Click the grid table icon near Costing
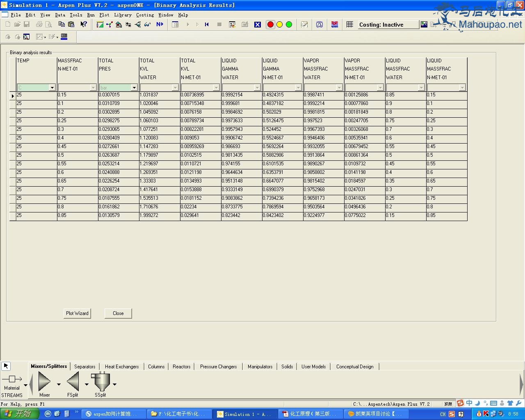 tap(350, 25)
